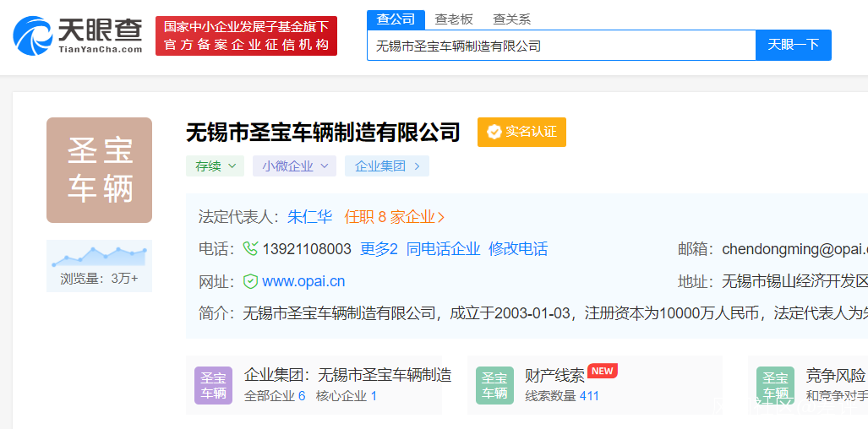This screenshot has height=429, width=868.
Task: Click the address text 无锡市锡山经济开发区
Action: (794, 281)
